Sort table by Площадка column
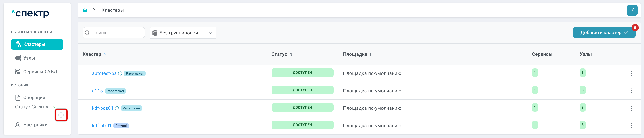The height and width of the screenshot is (138, 644). coord(371,54)
